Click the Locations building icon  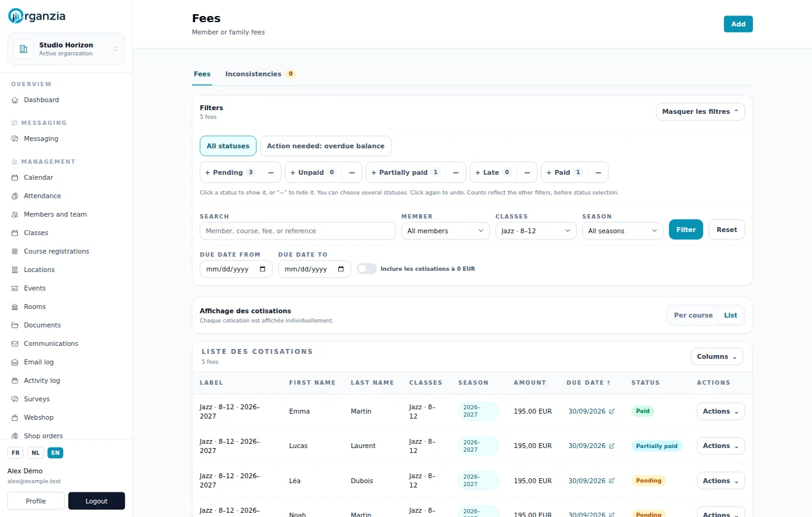point(15,270)
